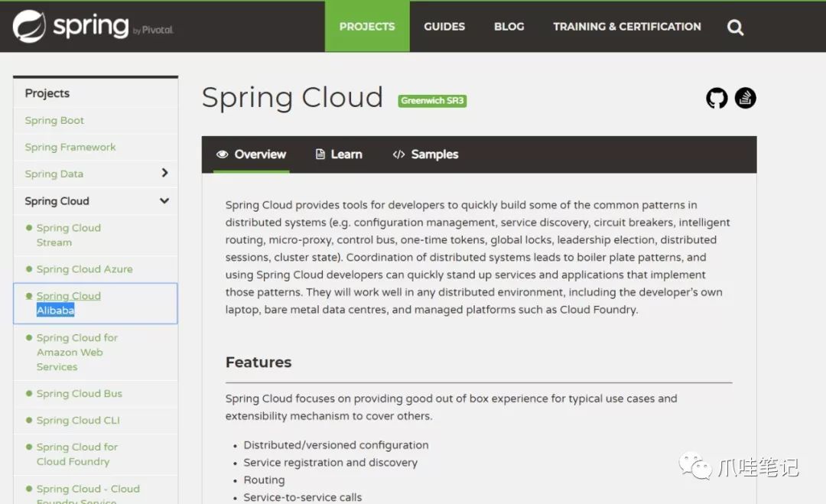The image size is (826, 504).
Task: Go to the PROJECTS nav item
Action: pyautogui.click(x=367, y=26)
